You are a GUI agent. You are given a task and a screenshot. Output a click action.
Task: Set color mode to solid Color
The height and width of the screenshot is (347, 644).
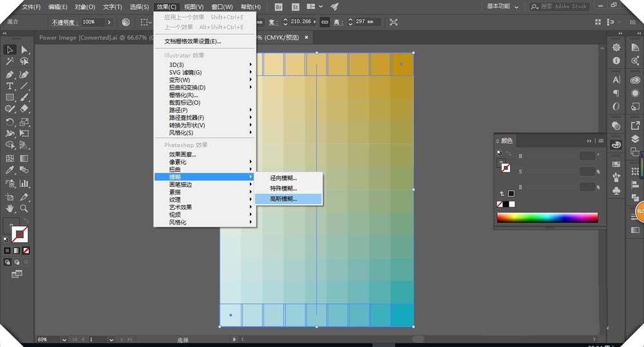point(7,250)
